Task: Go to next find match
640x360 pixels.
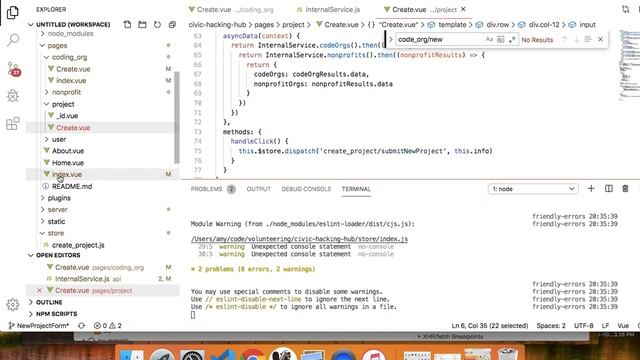Action: click(576, 40)
